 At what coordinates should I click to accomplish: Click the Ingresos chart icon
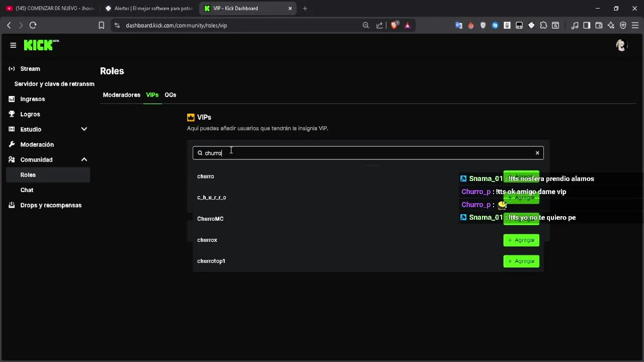click(x=12, y=99)
